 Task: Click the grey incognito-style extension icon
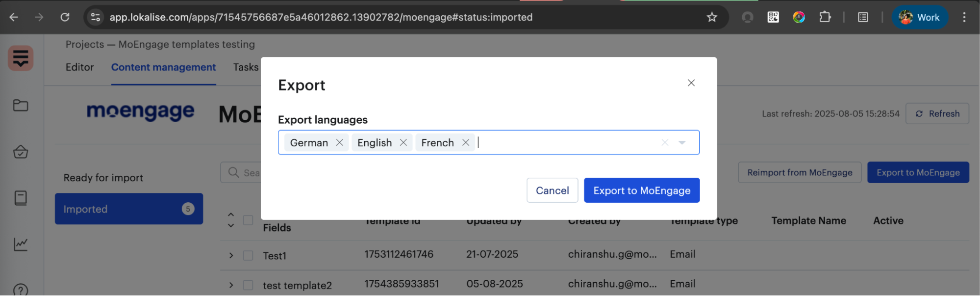click(748, 17)
